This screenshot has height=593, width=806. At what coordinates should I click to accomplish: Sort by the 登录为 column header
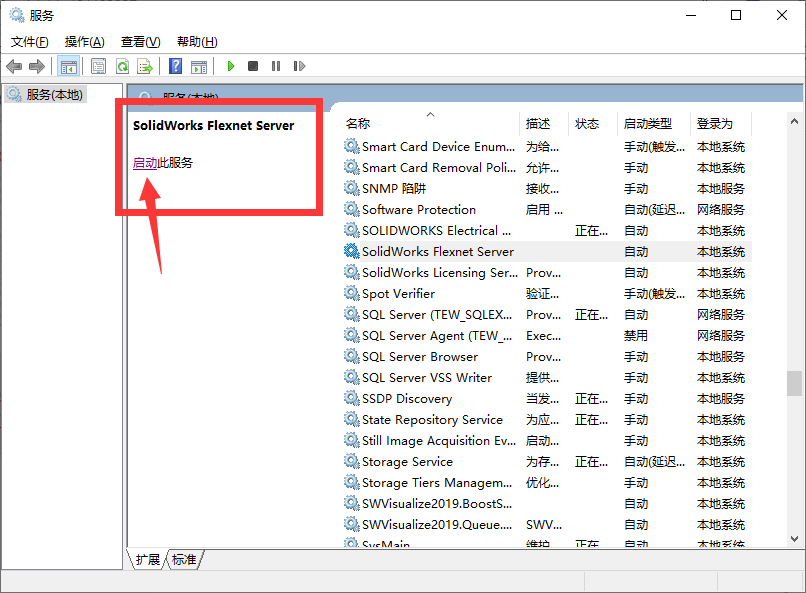tap(721, 123)
